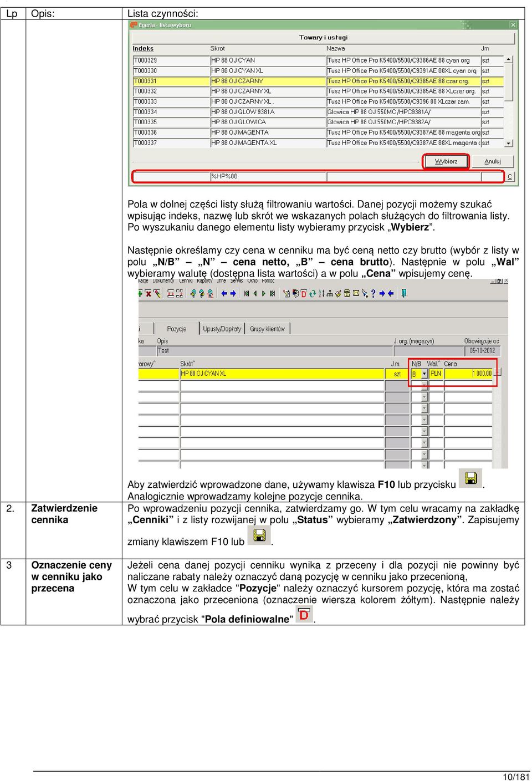
Task: Click the 'Towary i usługi' header bar
Action: [x=324, y=38]
